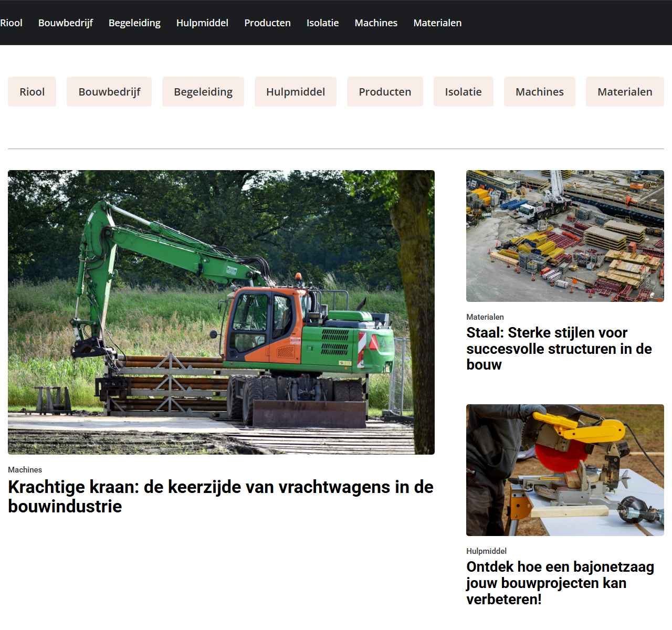This screenshot has width=672, height=630.
Task: Click the Machines label above the kraan headline
Action: (25, 470)
